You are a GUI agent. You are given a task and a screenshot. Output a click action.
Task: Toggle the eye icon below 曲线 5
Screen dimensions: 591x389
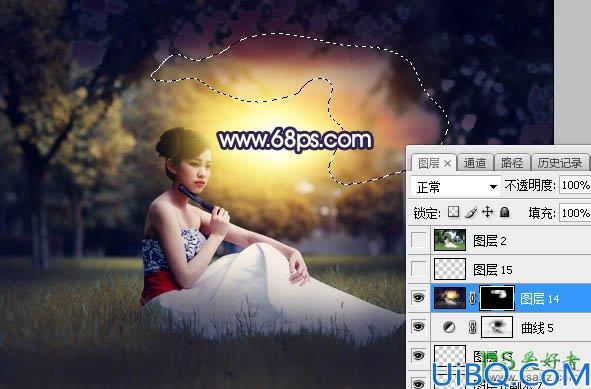tap(418, 355)
